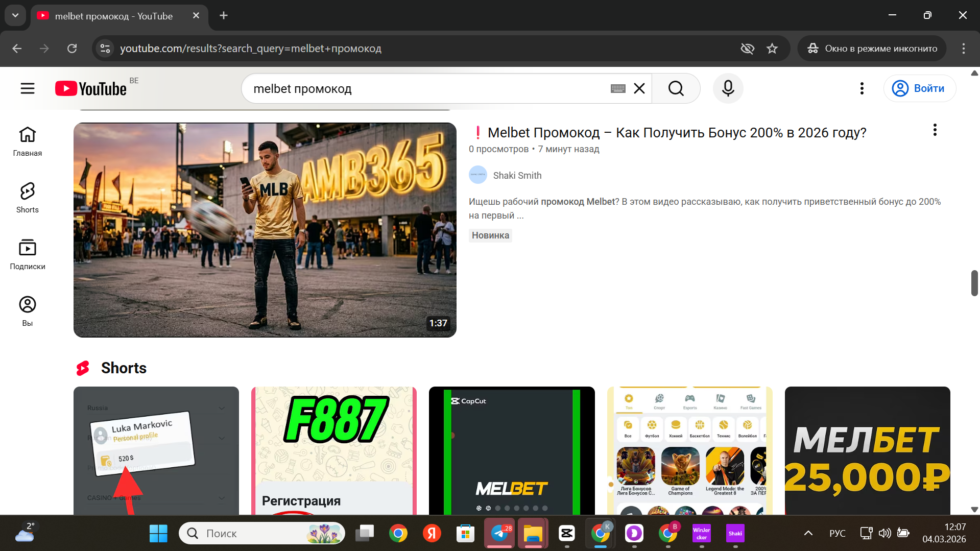Open the Вы profile sidebar item
Screen dimensions: 980x551
28,312
